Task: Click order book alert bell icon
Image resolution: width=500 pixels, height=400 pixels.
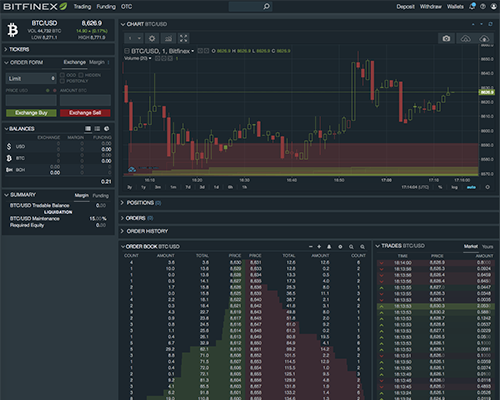Action: [329, 247]
